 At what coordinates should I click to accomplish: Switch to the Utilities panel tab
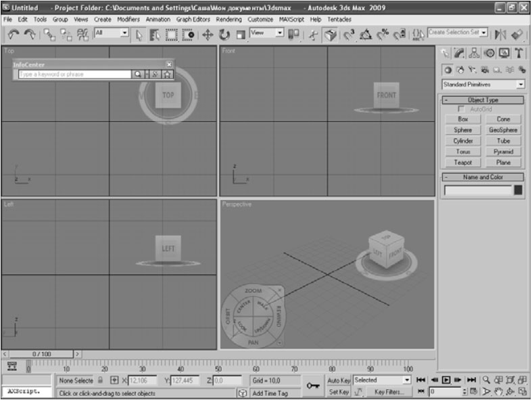pyautogui.click(x=518, y=53)
